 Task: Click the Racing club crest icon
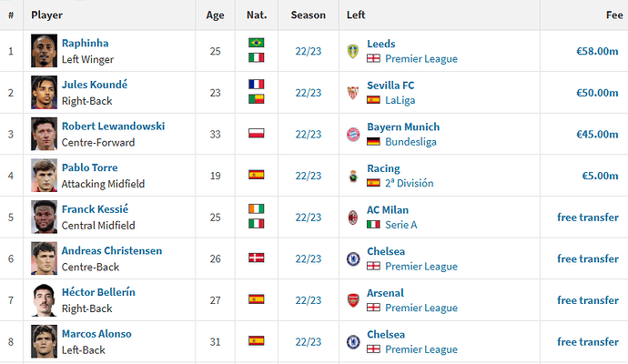(x=353, y=176)
